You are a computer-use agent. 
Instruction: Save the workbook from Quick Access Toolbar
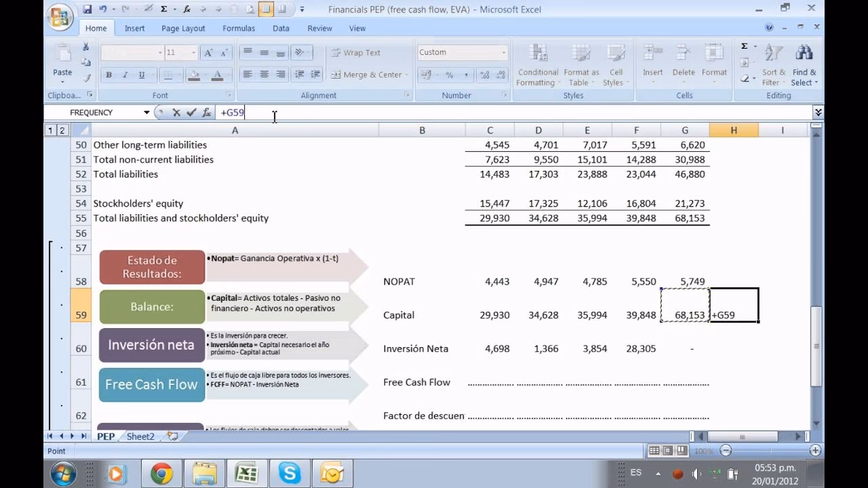coord(87,9)
